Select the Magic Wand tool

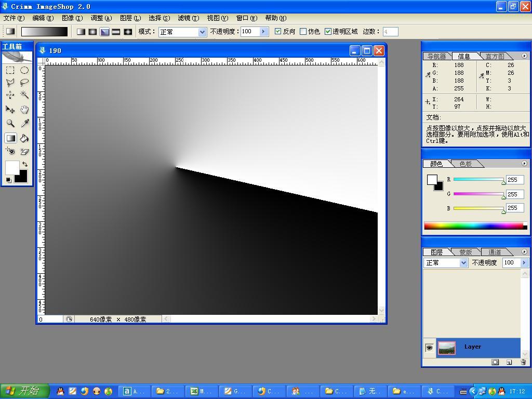(24, 95)
